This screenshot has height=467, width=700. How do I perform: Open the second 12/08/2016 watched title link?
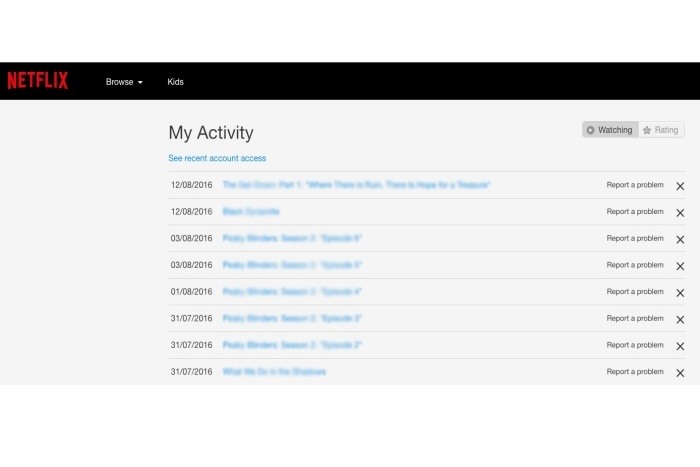coord(251,212)
